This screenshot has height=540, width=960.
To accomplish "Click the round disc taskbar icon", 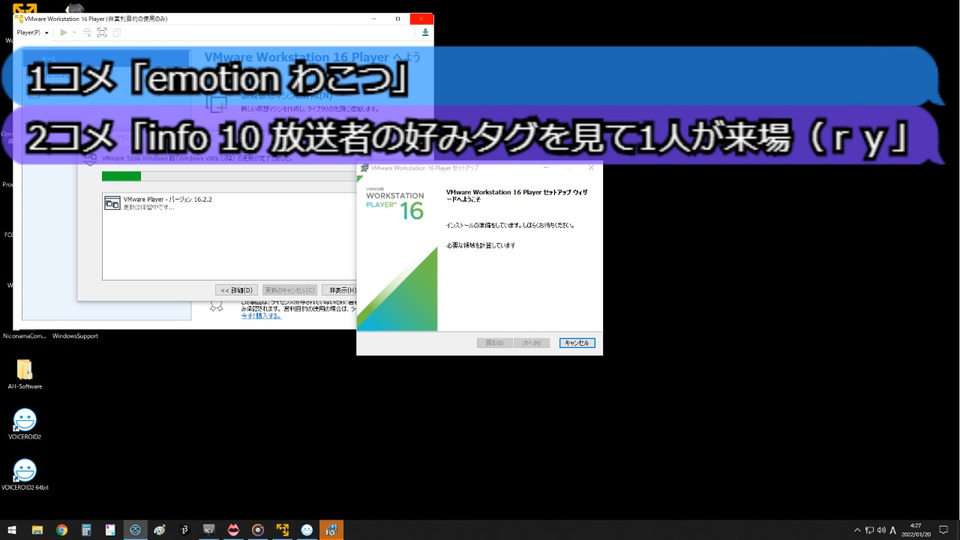I will tap(258, 530).
